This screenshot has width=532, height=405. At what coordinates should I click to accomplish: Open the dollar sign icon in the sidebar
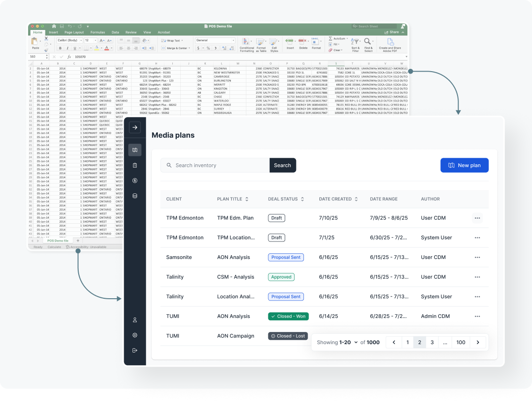coord(135,181)
